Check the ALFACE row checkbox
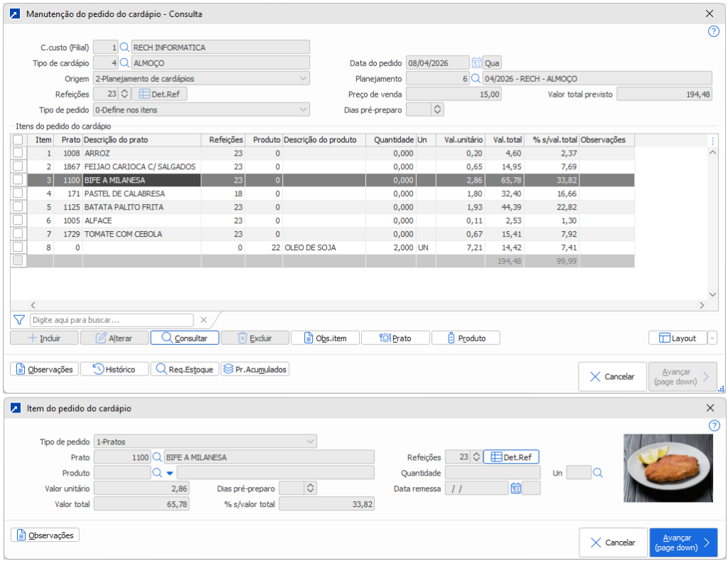Screen dimensions: 728x561 point(18,220)
